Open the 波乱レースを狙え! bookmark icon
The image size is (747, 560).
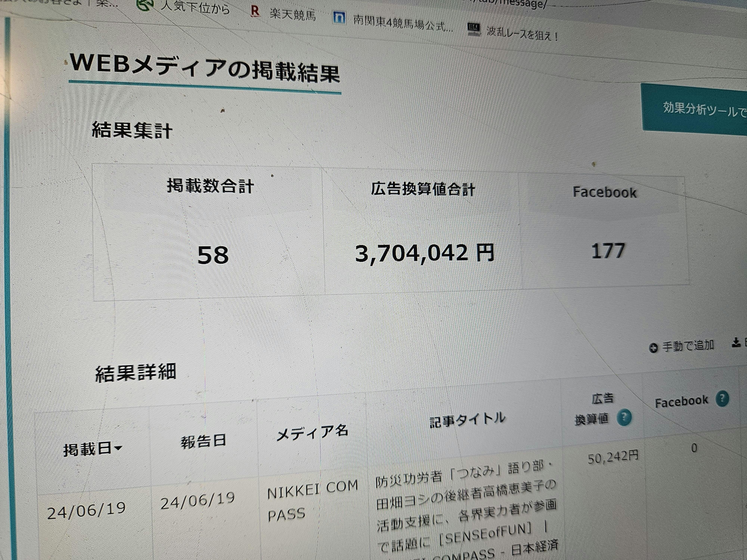(x=473, y=29)
